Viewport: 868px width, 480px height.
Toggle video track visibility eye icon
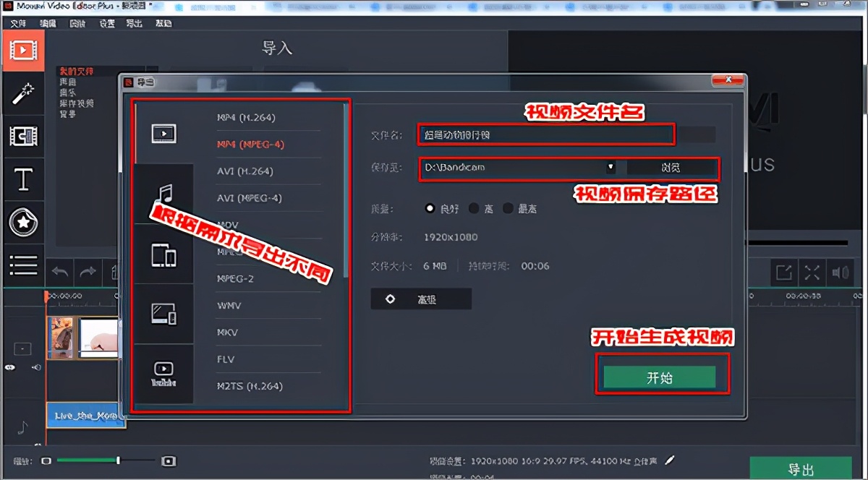10,367
